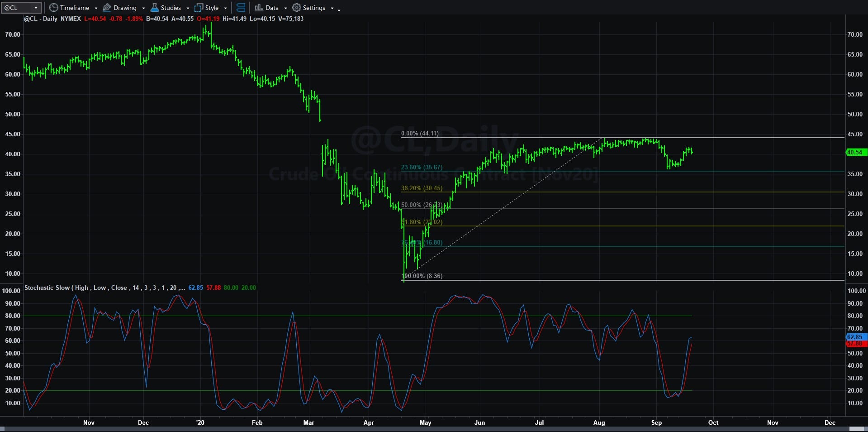Screen dimensions: 868x432
Task: Open the Drawing tools menu
Action: [124, 8]
